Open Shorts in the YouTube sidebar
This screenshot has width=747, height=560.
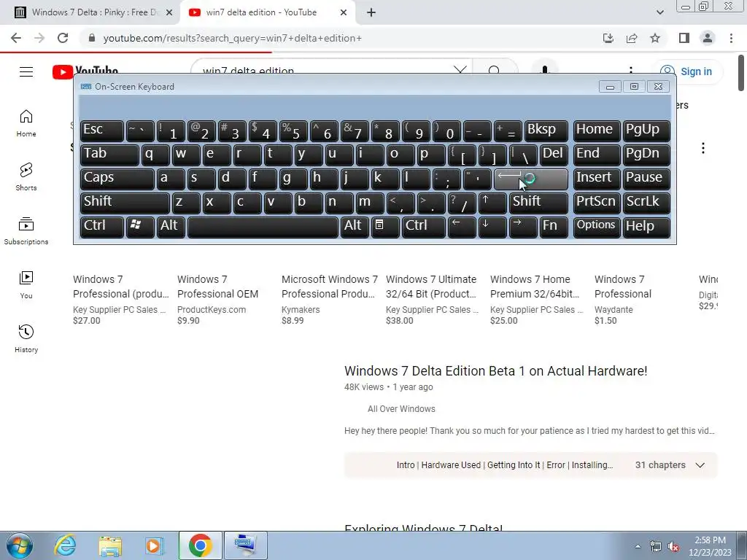(x=26, y=177)
